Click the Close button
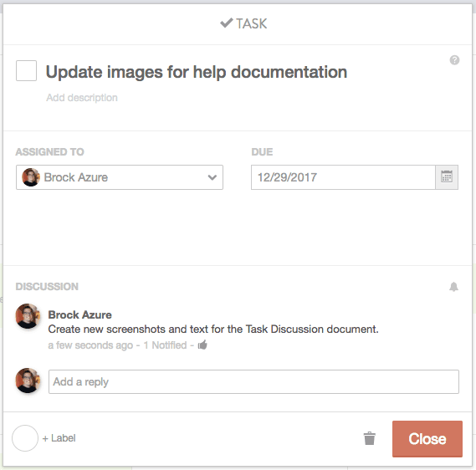 427,439
